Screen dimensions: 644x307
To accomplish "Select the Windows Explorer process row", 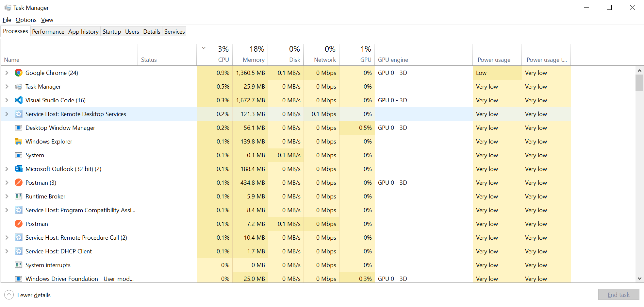I will tap(286, 141).
